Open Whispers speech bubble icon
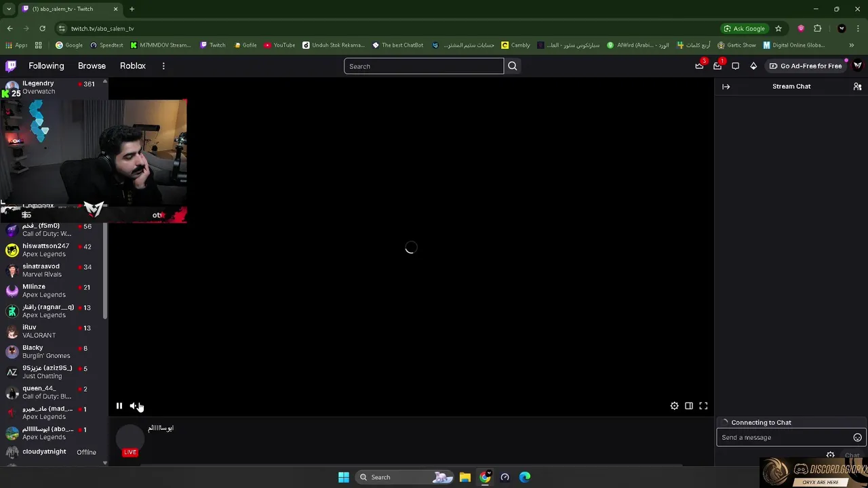 point(735,66)
